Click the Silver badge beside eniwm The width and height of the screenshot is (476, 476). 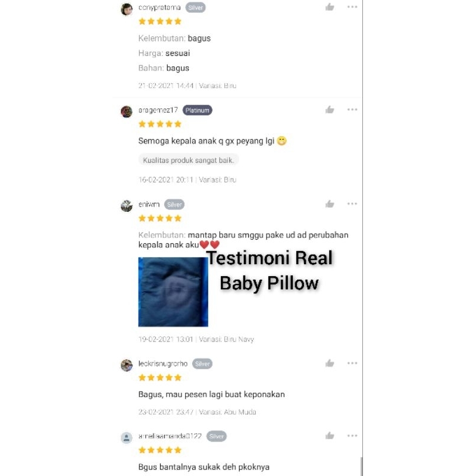pyautogui.click(x=174, y=204)
